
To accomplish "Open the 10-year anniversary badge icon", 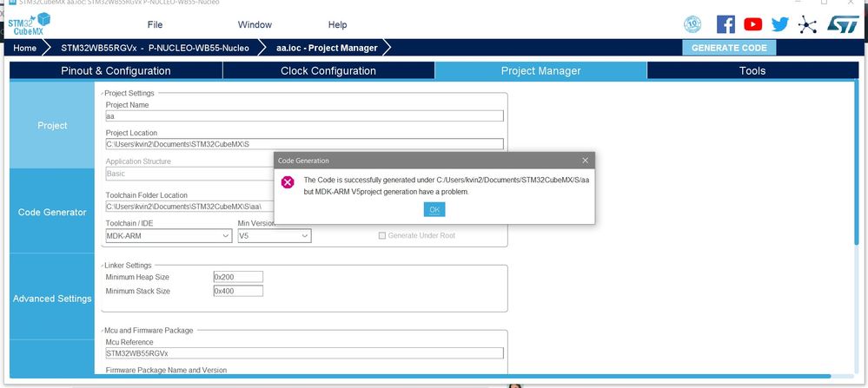I will 692,24.
